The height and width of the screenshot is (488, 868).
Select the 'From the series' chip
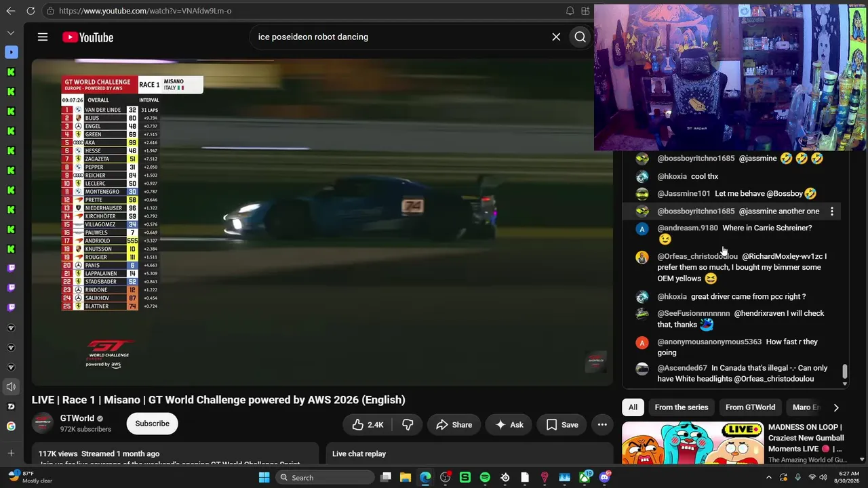[x=682, y=407]
